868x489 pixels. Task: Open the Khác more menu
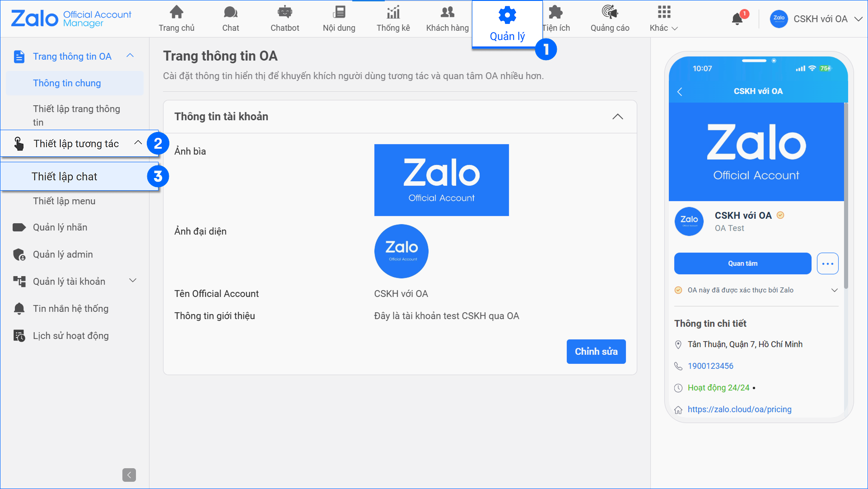663,19
